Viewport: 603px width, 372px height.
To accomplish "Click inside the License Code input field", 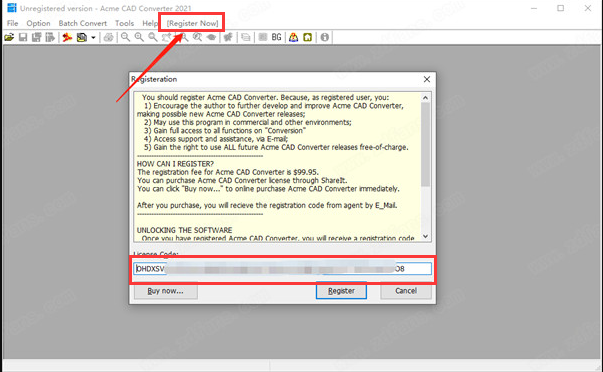I will [283, 269].
